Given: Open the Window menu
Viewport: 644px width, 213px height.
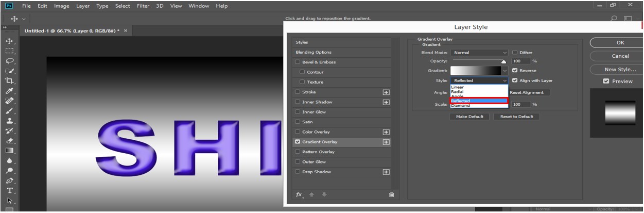Looking at the screenshot, I should [199, 6].
